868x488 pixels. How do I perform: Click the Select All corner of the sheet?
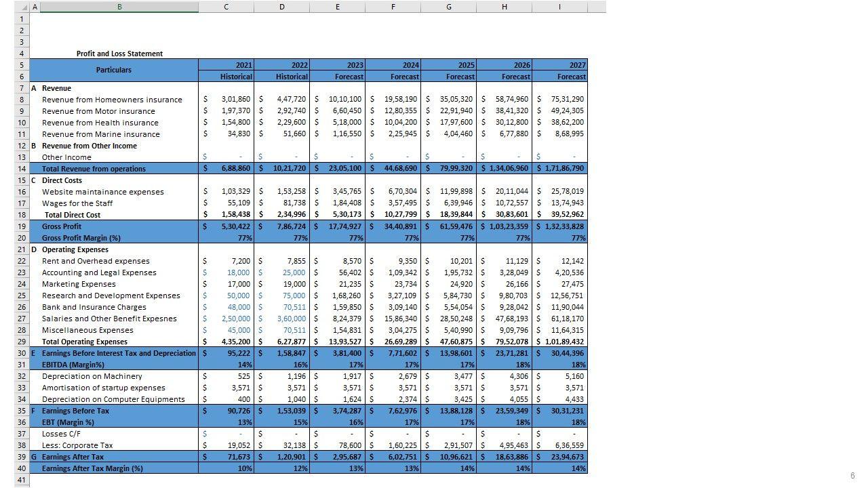pos(22,7)
